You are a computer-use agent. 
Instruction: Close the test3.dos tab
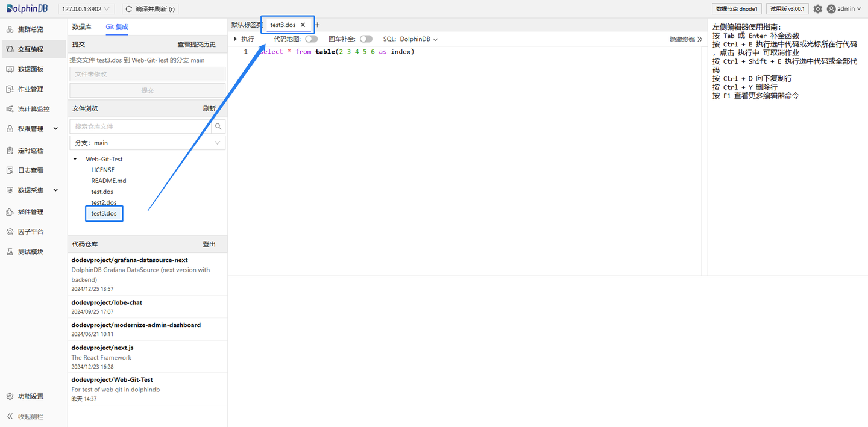click(303, 25)
